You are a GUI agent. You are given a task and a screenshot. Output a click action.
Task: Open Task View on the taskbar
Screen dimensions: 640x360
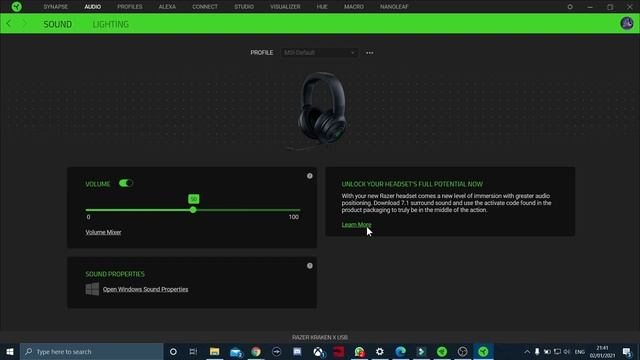pos(193,351)
